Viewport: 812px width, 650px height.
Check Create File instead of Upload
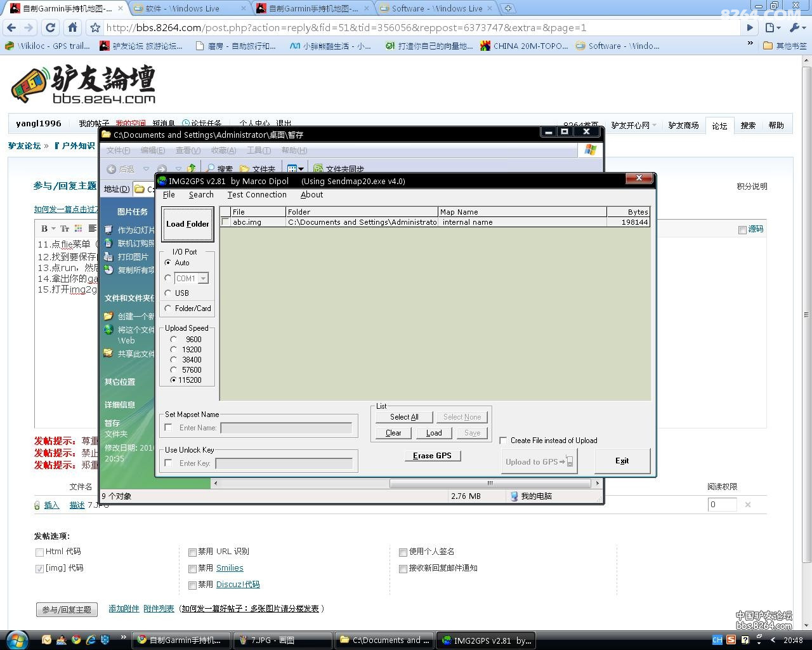coord(503,441)
